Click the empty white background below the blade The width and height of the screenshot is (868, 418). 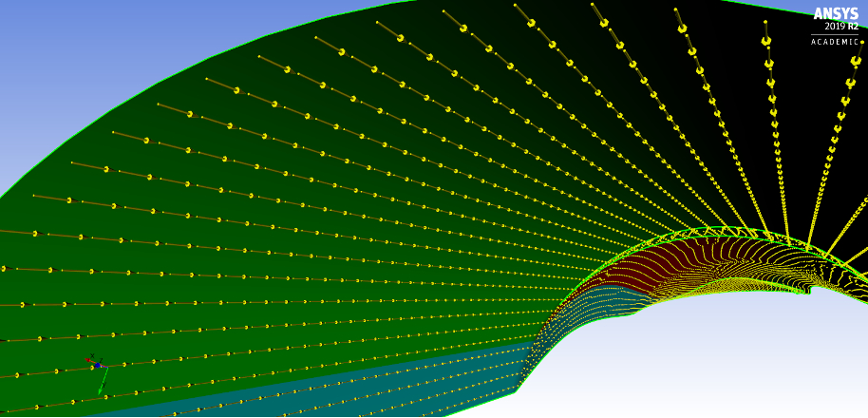click(x=712, y=361)
